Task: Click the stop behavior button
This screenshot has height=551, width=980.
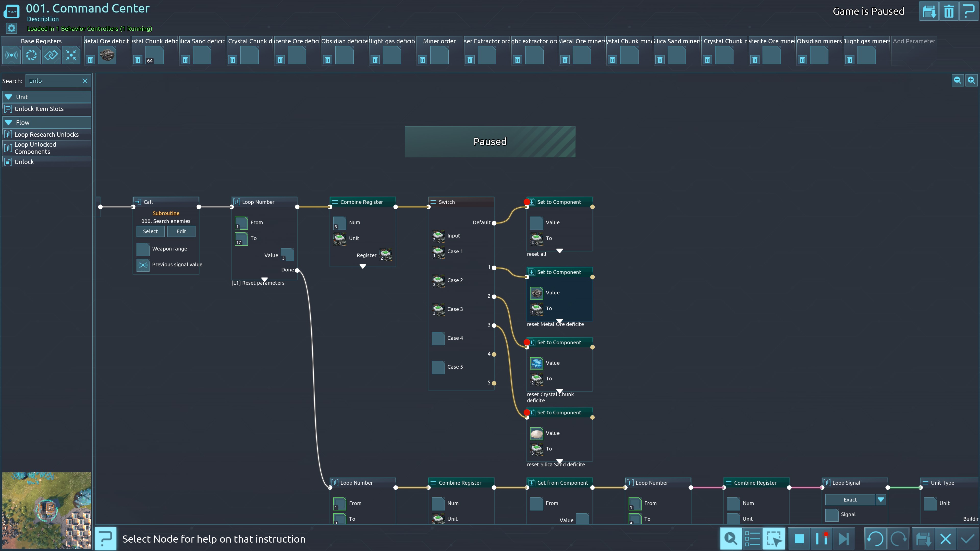Action: click(799, 539)
